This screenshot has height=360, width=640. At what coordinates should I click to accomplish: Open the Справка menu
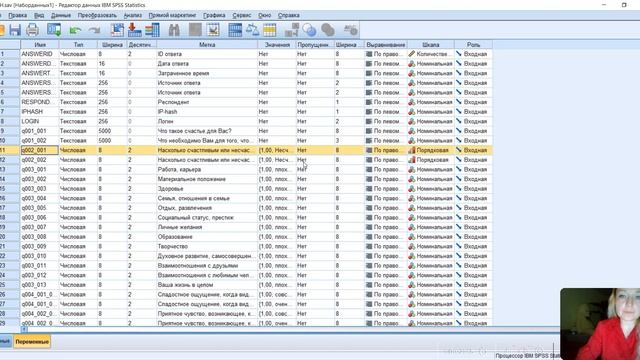click(x=289, y=15)
